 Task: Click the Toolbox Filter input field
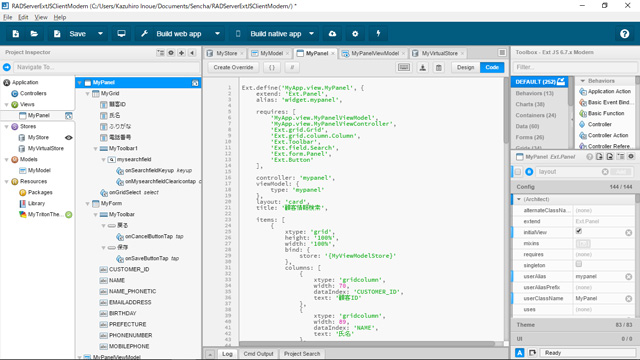(575, 67)
